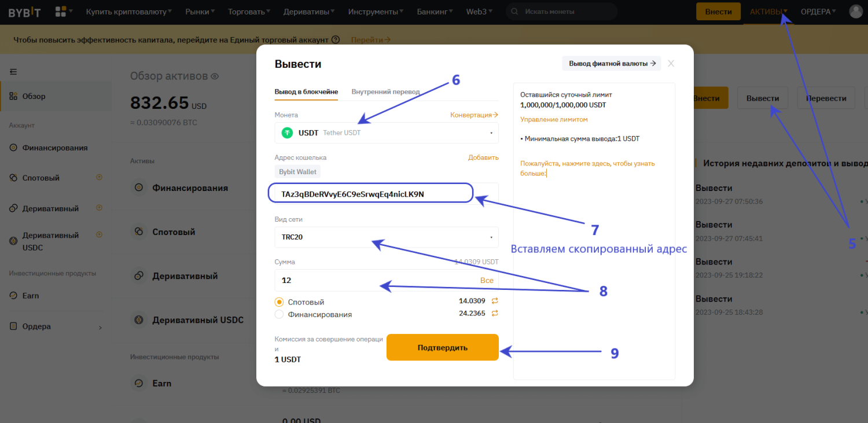Screen dimensions: 868x423
Task: Click the Вывести button on overview page
Action: pos(763,98)
